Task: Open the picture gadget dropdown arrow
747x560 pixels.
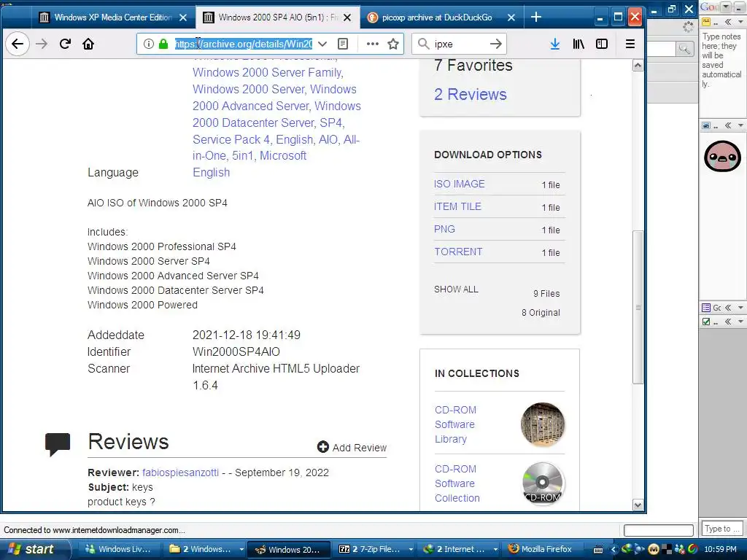Action: (x=740, y=125)
